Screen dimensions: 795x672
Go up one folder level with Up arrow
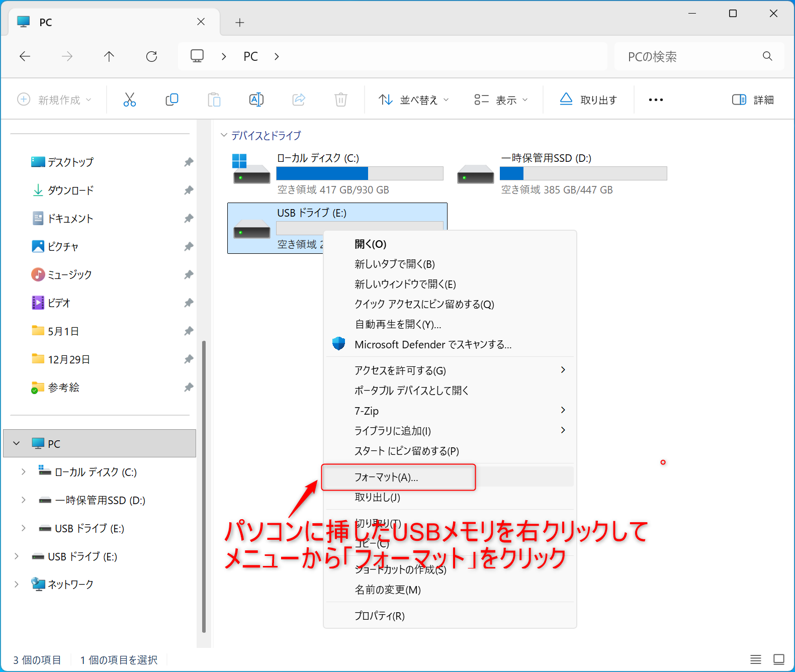(x=109, y=56)
